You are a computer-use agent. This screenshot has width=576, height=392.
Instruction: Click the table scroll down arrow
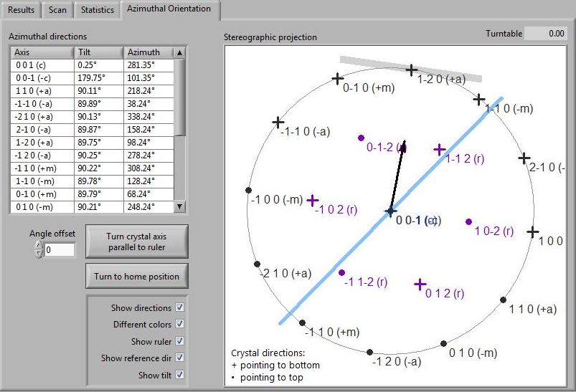(x=179, y=206)
